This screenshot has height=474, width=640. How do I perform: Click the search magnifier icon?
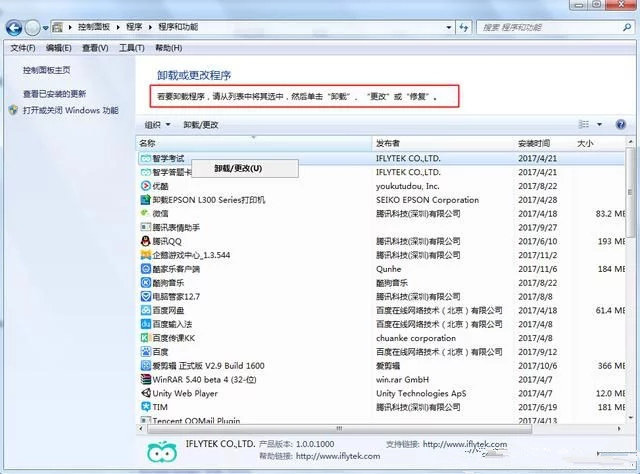click(627, 27)
